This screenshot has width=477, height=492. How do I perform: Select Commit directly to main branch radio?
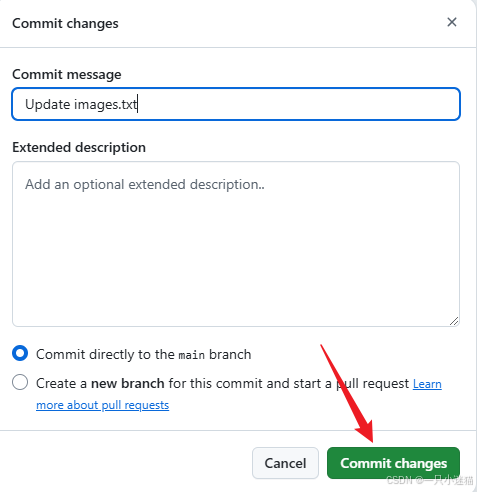tap(20, 353)
